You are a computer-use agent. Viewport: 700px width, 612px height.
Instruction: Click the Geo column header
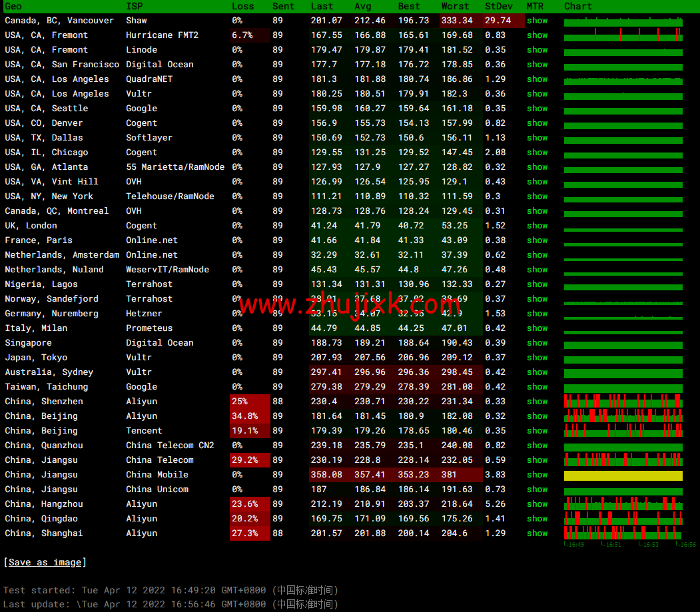(x=13, y=6)
